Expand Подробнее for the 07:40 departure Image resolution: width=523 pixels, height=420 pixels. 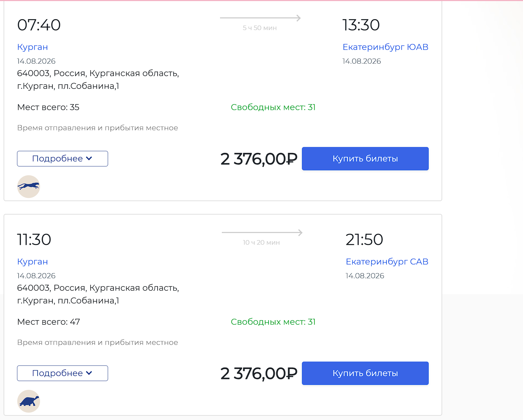click(62, 159)
